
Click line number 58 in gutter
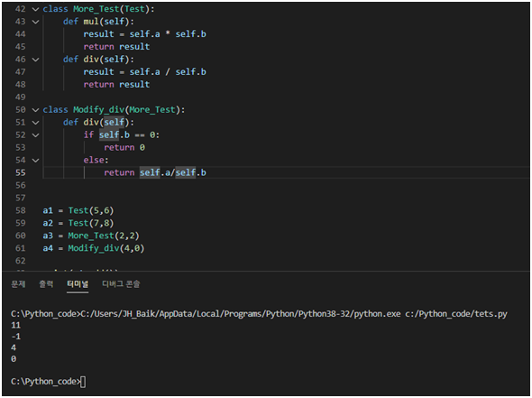tap(21, 210)
